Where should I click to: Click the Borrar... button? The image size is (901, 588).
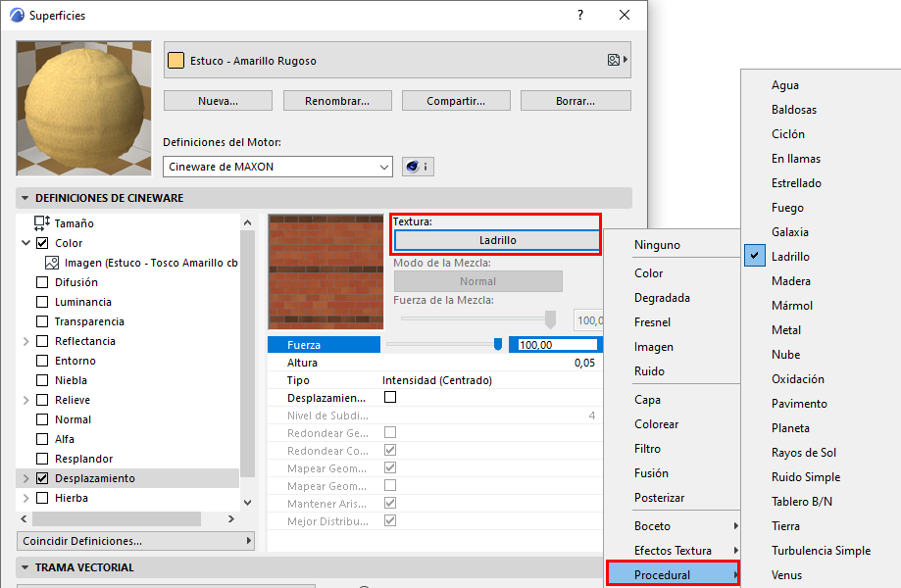(x=576, y=101)
